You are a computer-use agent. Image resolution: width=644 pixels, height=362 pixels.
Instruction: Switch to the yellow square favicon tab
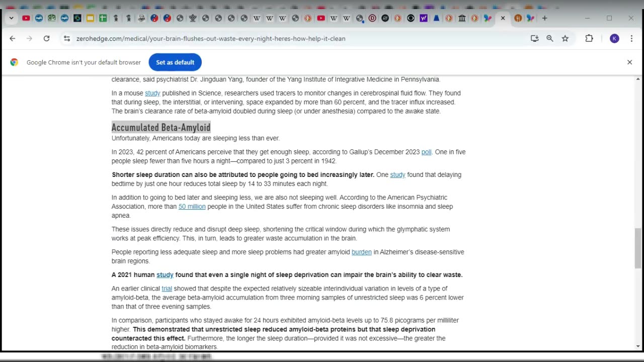pos(90,18)
